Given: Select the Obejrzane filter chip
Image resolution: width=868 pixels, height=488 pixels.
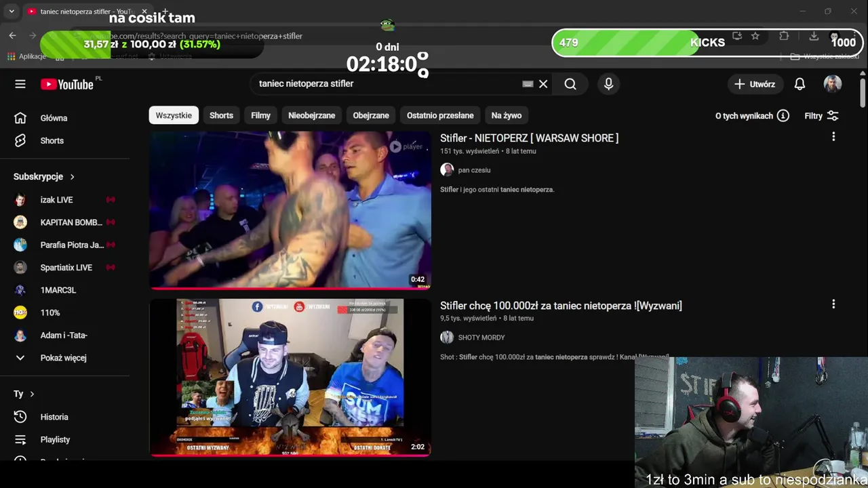Looking at the screenshot, I should click(371, 115).
